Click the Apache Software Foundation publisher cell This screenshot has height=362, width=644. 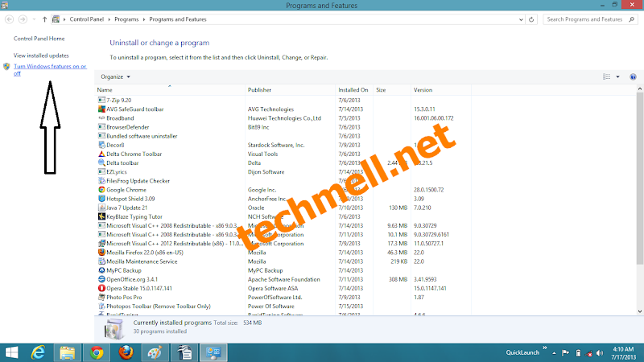tap(284, 279)
